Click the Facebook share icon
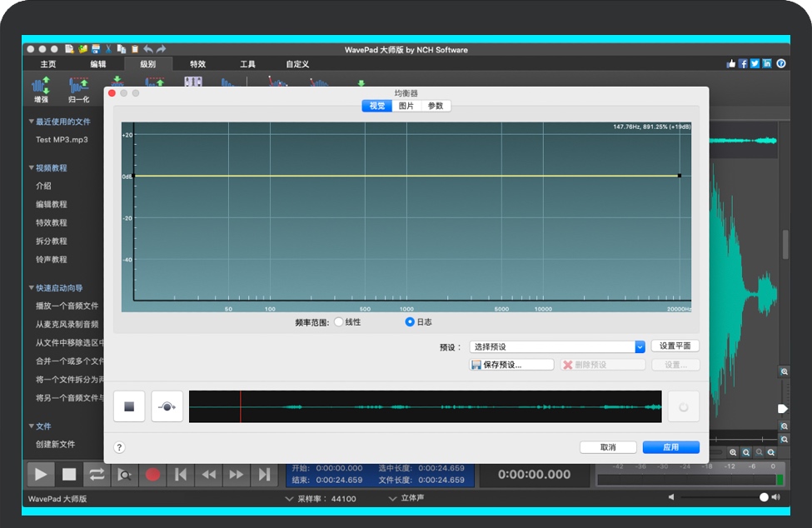The image size is (812, 528). coord(743,64)
